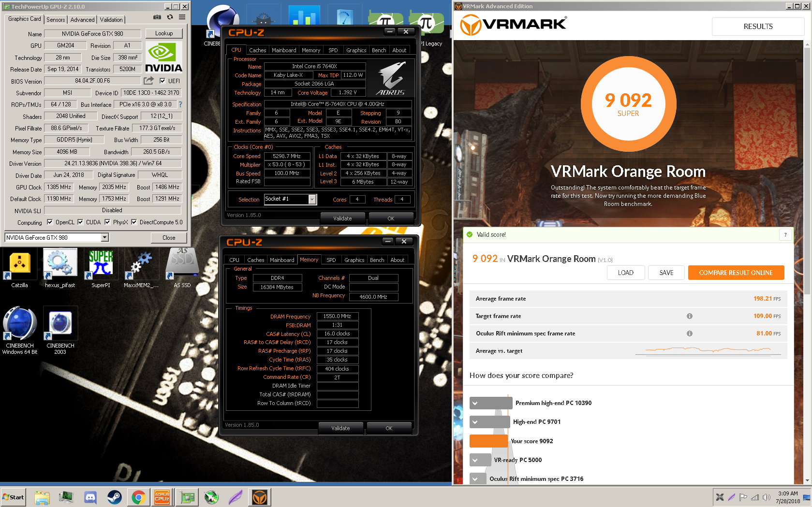Screen dimensions: 812x507
Task: Click OK in the lower CPU-Z window
Action: click(389, 428)
